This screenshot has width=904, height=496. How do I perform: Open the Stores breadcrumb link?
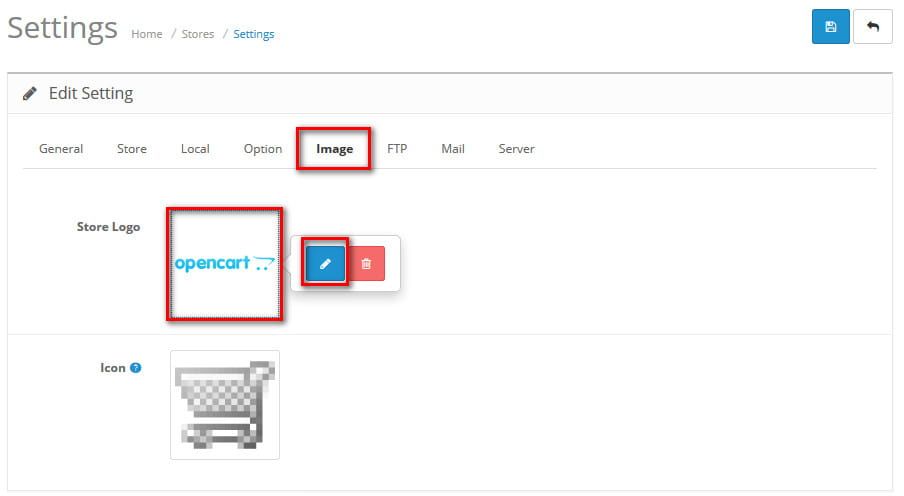point(198,34)
